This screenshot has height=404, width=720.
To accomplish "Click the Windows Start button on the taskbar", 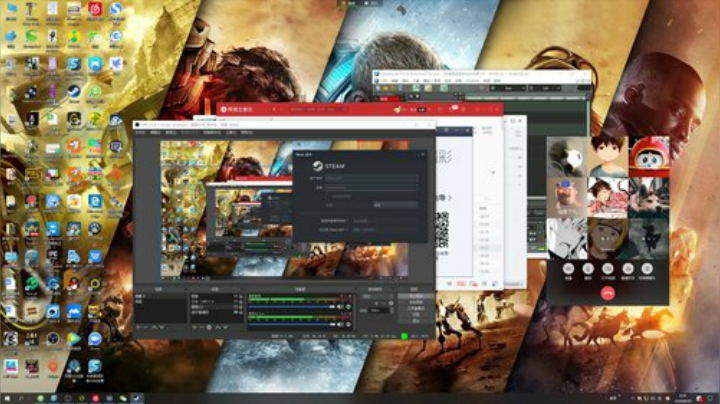I will pos(8,398).
